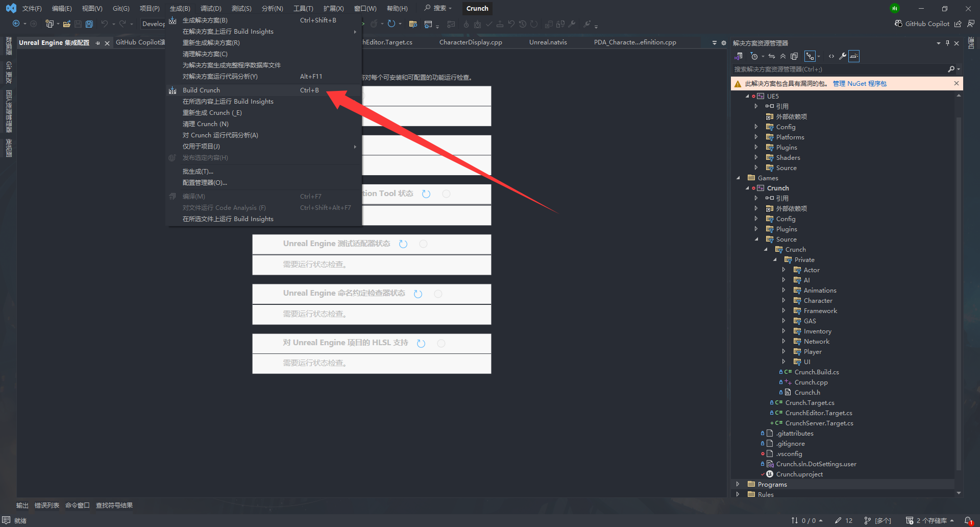Open Solution Explorer properties wrench icon
The image size is (980, 527).
coord(842,56)
